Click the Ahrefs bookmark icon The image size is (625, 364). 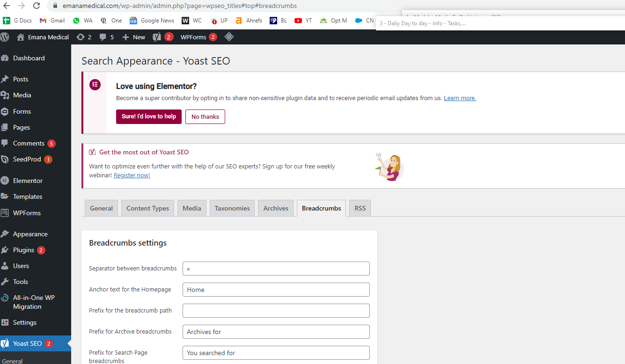pos(239,21)
